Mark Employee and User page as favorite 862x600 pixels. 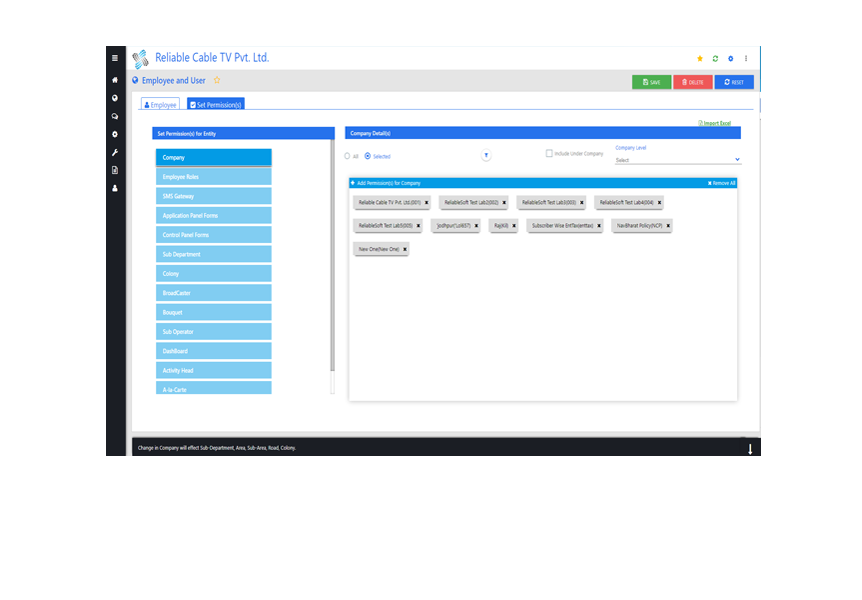tap(217, 81)
